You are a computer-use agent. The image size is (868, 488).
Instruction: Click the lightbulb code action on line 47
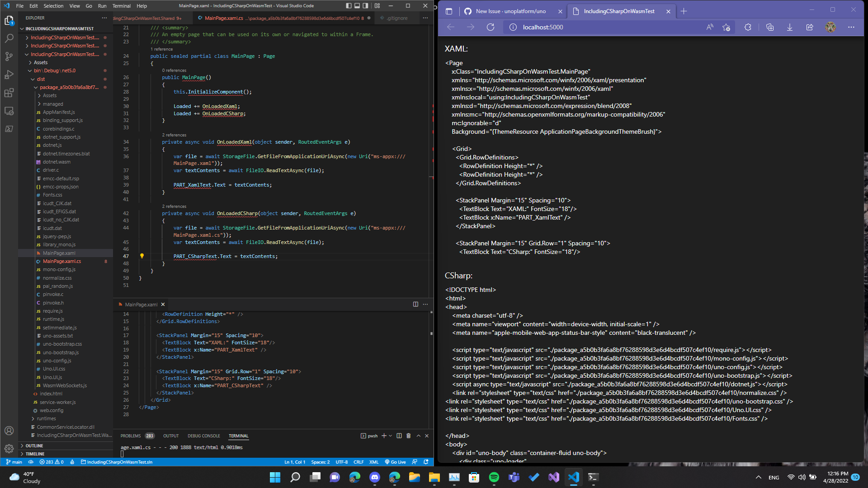pos(142,256)
